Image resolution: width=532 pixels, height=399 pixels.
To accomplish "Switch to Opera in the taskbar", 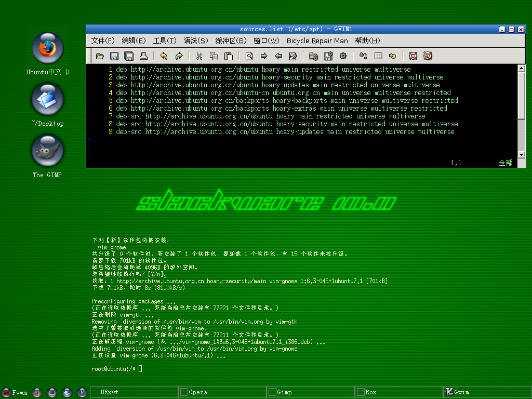I will (222, 392).
